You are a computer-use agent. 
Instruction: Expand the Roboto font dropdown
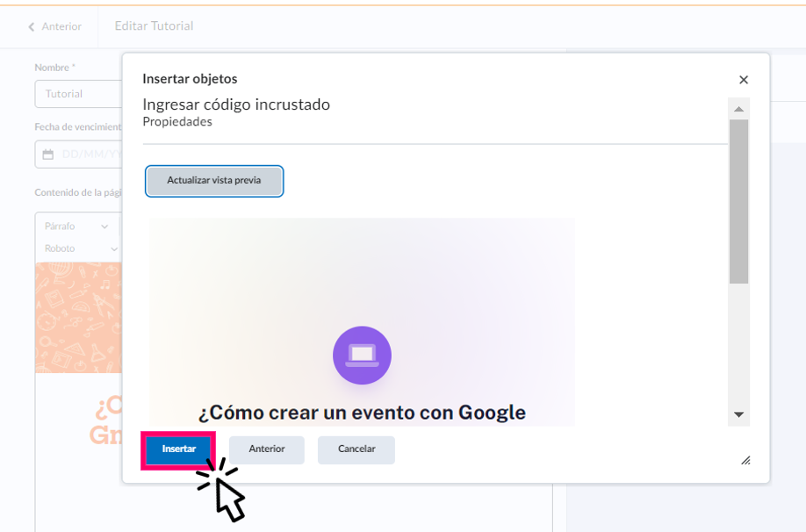tap(80, 248)
